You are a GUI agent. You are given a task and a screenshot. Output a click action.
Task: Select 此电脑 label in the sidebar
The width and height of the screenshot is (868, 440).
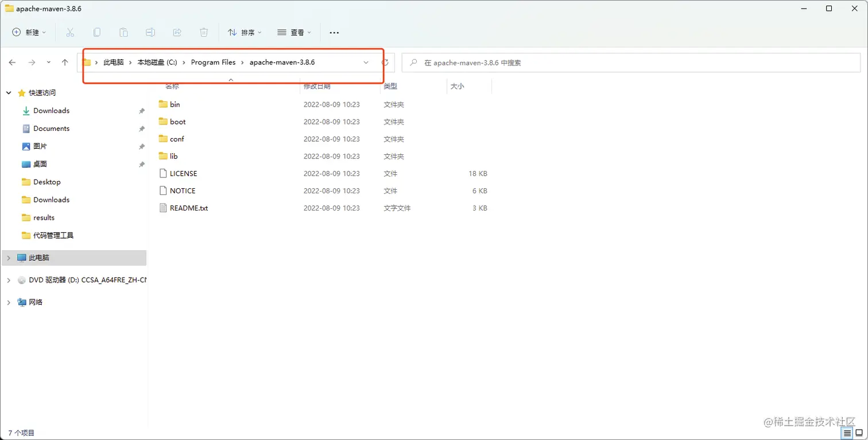click(39, 258)
